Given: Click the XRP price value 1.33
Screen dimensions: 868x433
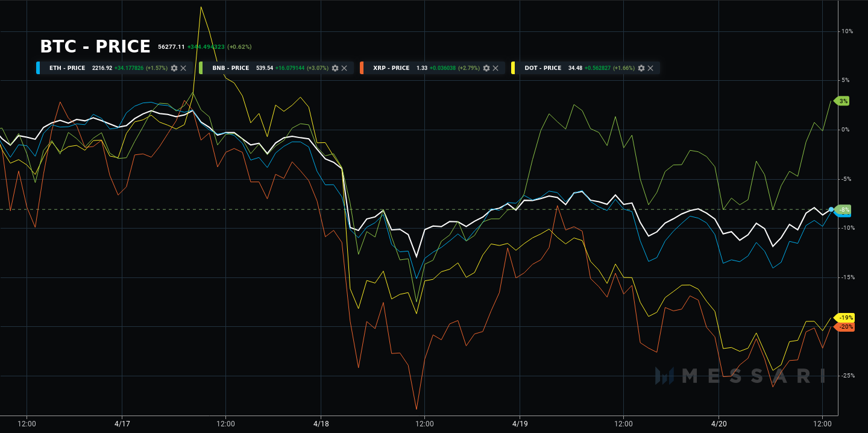Looking at the screenshot, I should click(422, 68).
